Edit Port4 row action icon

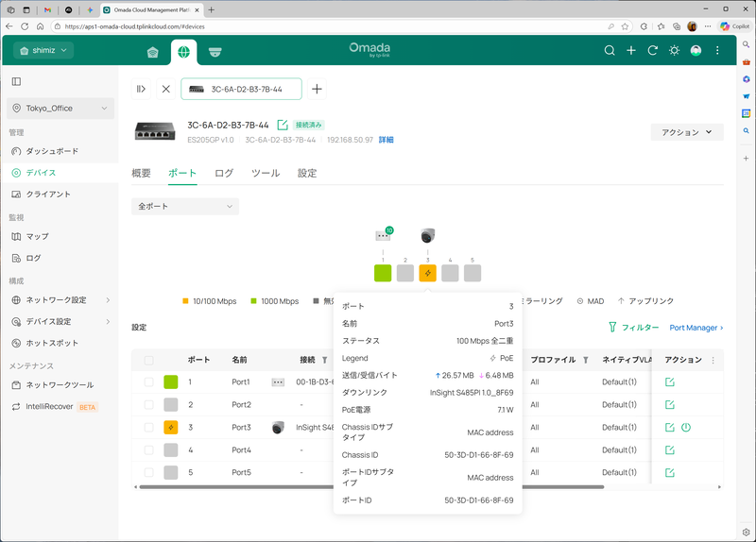click(x=670, y=450)
